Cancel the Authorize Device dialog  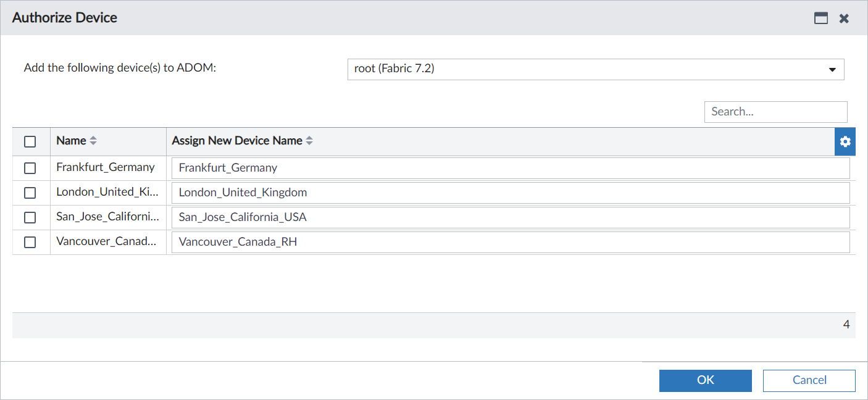pos(809,380)
